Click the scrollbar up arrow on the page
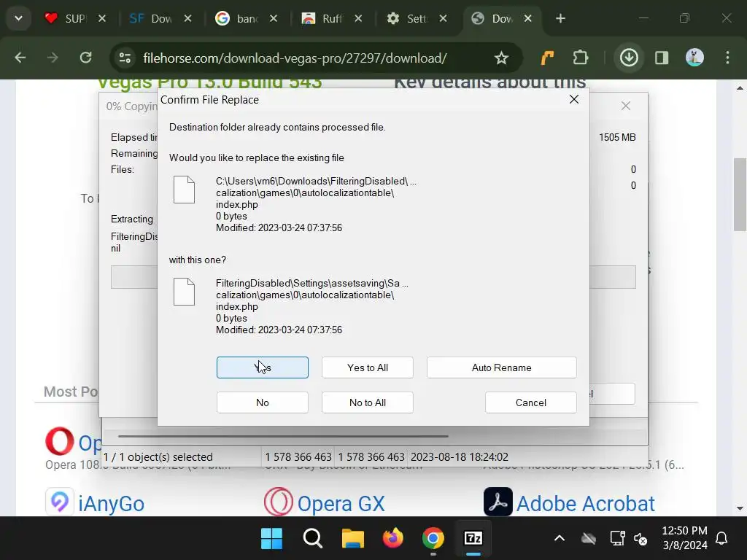Viewport: 747px width, 560px height. coord(740,88)
